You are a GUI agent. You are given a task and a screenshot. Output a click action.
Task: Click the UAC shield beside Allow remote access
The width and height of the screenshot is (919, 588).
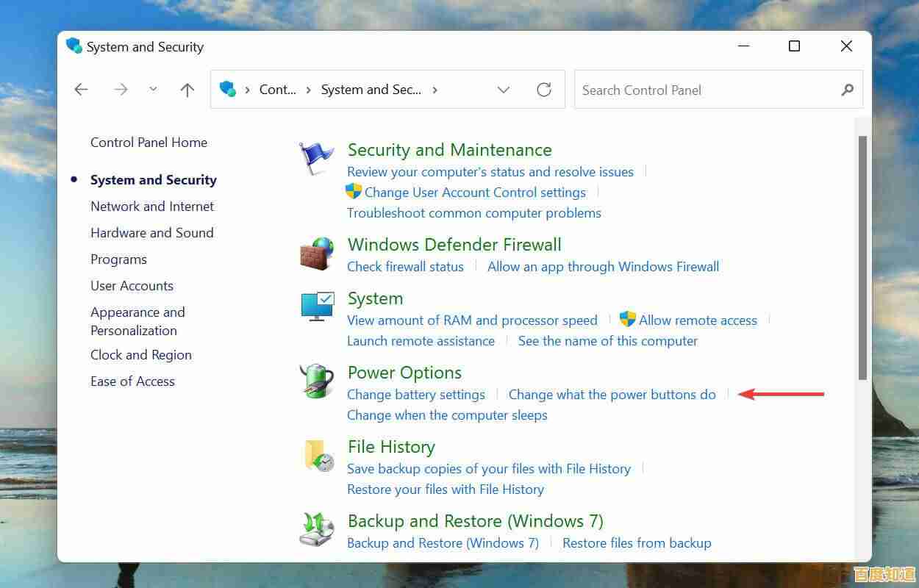(627, 319)
